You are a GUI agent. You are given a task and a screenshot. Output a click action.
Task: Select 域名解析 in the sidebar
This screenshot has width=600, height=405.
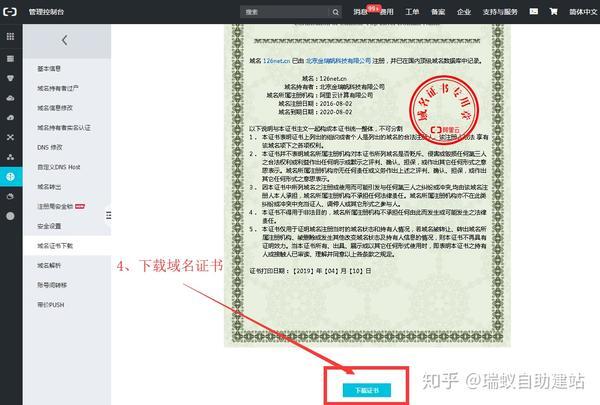[49, 266]
